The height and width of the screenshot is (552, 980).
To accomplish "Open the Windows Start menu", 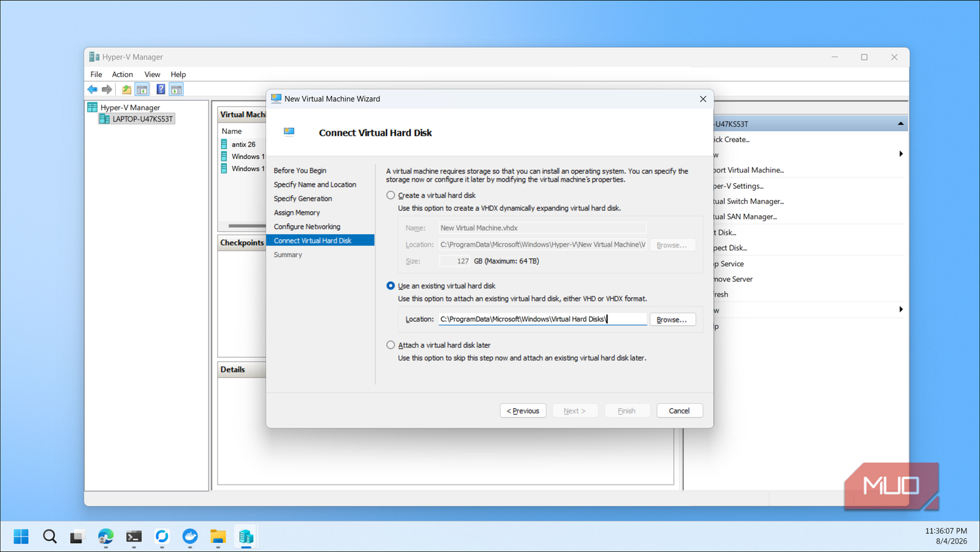I will (x=21, y=536).
